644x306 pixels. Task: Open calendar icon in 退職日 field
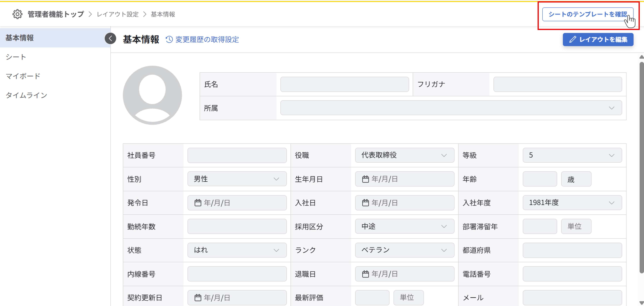tap(365, 274)
